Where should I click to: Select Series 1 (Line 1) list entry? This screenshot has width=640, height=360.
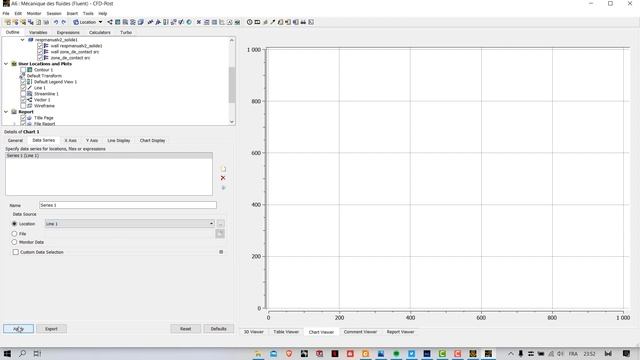point(109,156)
